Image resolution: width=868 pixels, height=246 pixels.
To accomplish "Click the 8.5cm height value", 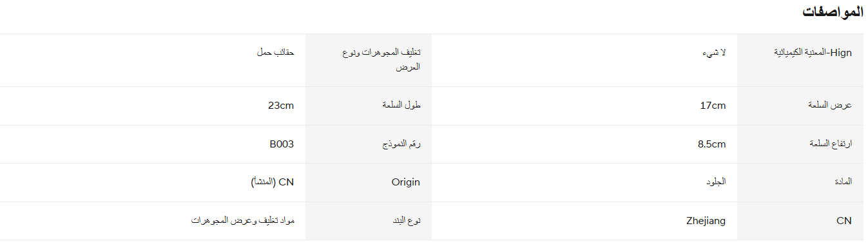I will pos(711,144).
